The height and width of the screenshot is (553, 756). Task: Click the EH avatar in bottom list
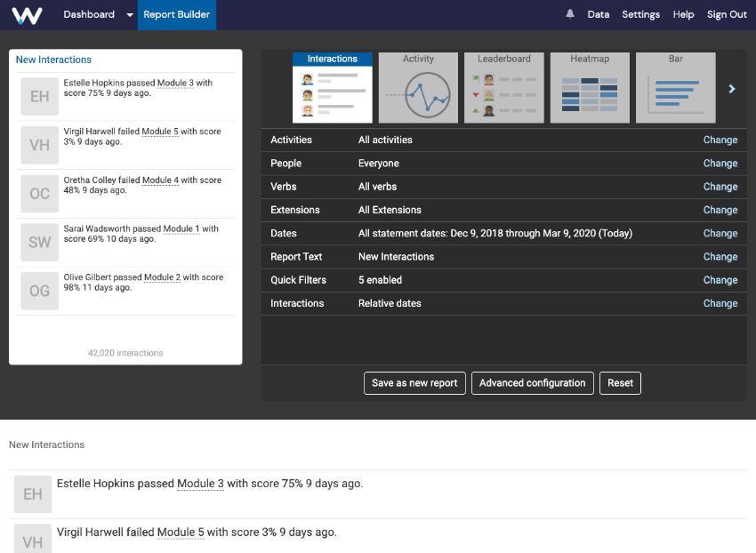coord(33,494)
